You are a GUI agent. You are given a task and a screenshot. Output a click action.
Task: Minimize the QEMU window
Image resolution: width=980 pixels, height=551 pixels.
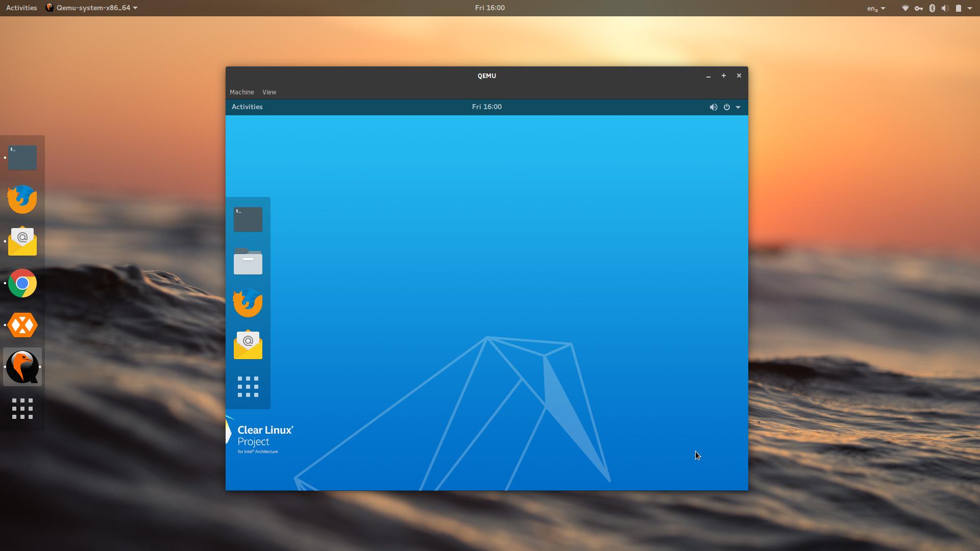708,76
